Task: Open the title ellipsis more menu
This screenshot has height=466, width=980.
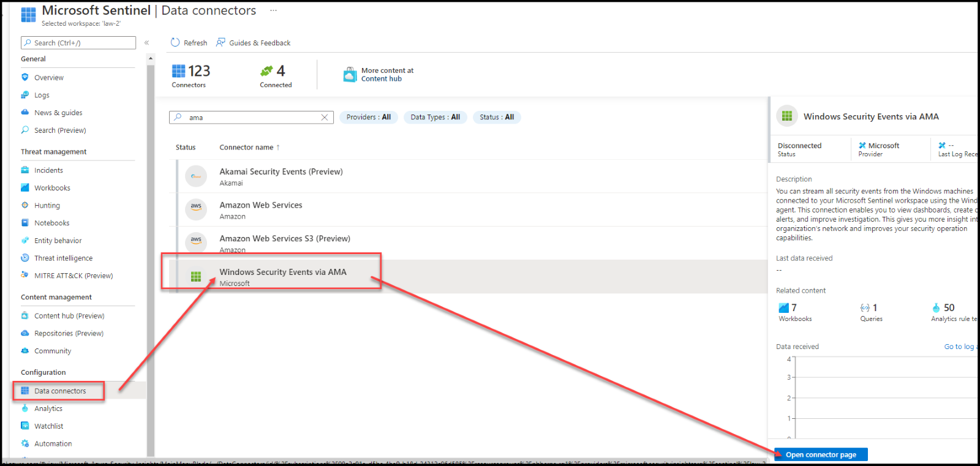Action: 273,10
